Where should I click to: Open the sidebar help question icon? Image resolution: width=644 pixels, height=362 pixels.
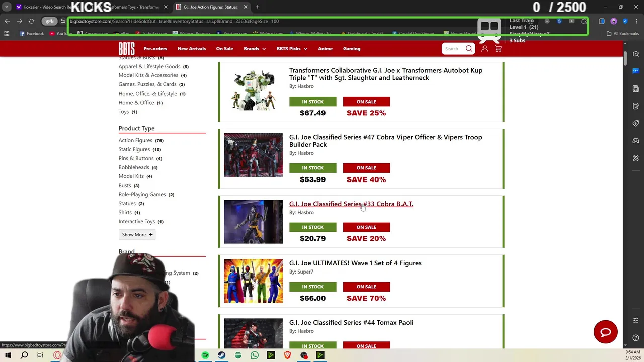pyautogui.click(x=636, y=338)
